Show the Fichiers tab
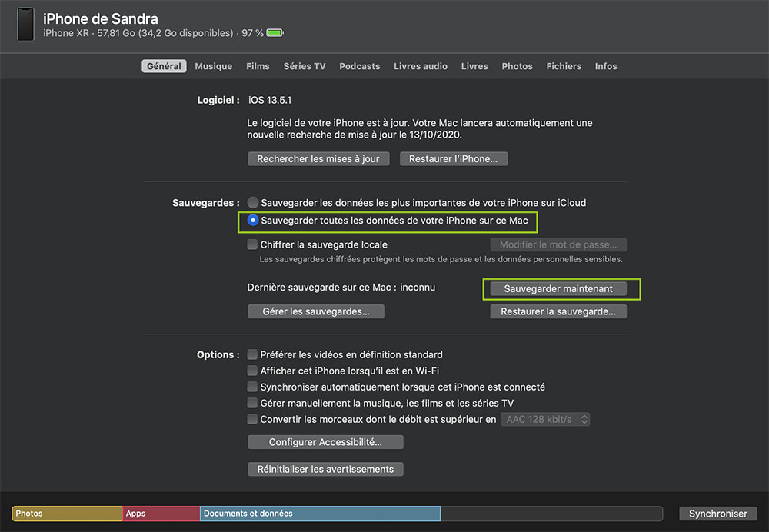The height and width of the screenshot is (532, 769). (564, 66)
